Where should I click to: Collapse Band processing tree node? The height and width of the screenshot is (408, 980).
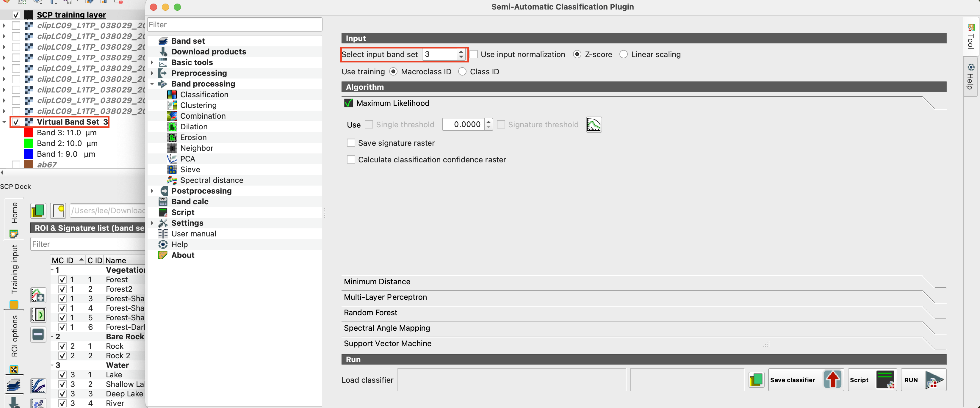(152, 84)
